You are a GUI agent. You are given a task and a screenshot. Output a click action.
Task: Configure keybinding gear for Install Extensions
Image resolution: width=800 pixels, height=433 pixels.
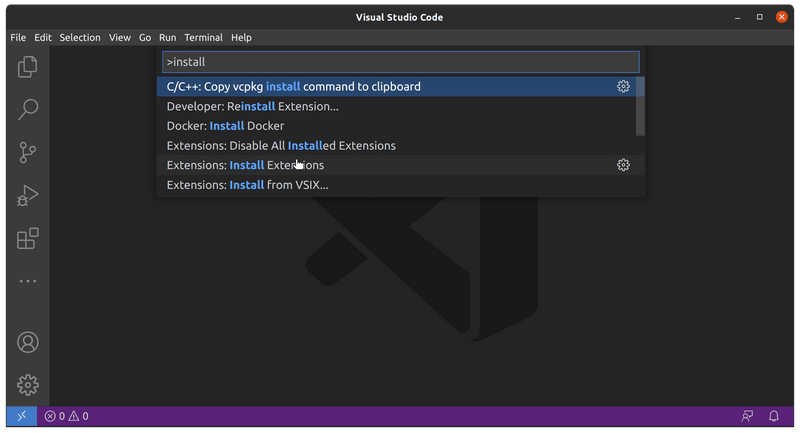(x=623, y=165)
